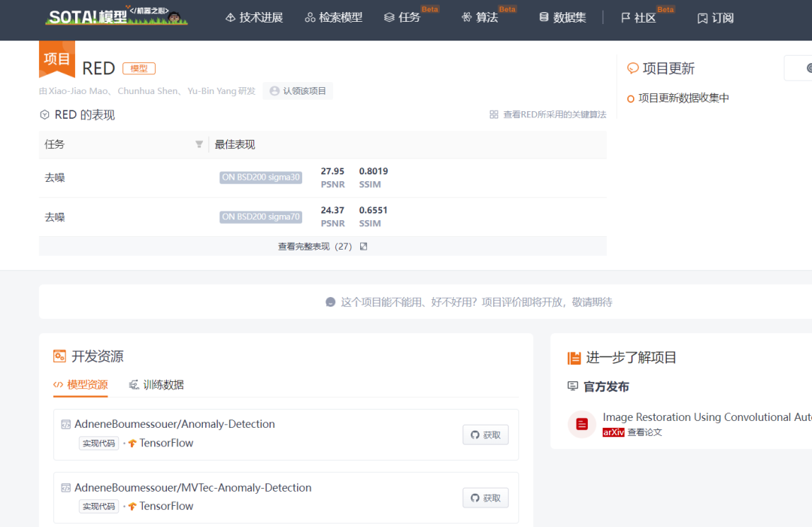
Task: Click author name Chunhua Shen
Action: [147, 91]
